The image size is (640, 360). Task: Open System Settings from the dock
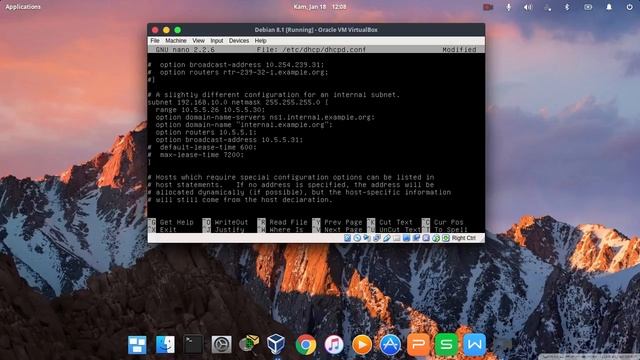point(221,344)
